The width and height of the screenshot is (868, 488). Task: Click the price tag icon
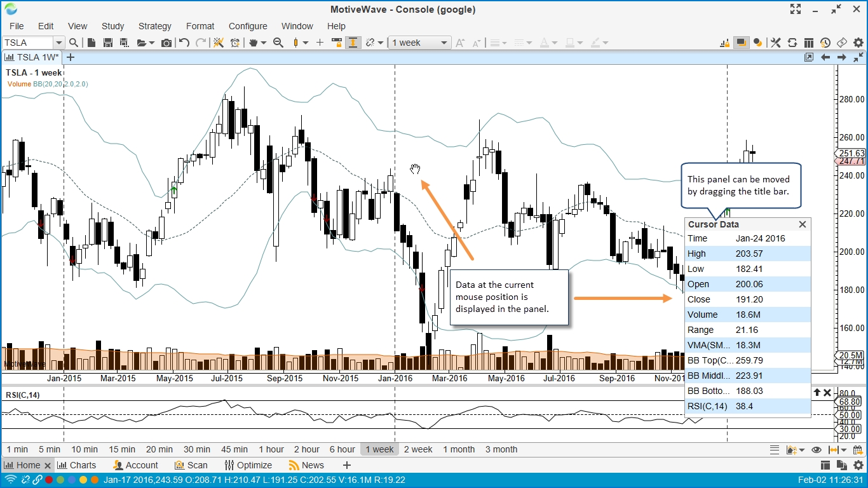click(841, 43)
